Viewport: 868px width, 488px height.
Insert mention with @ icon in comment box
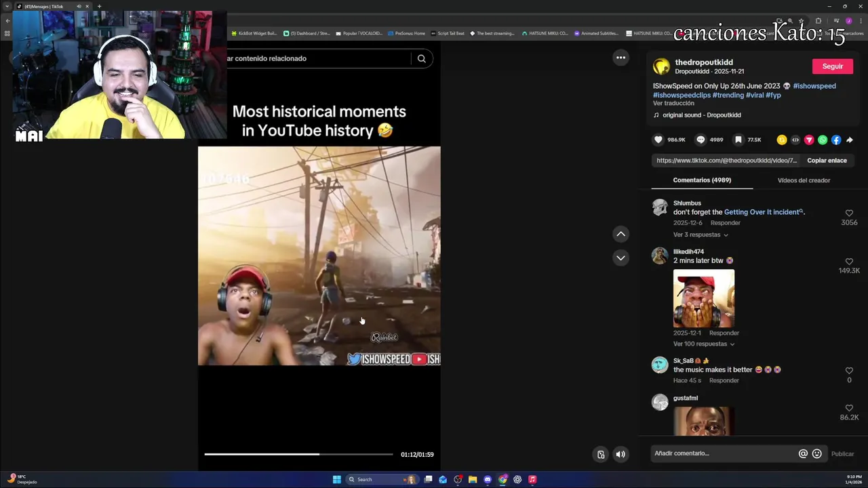coord(803,453)
